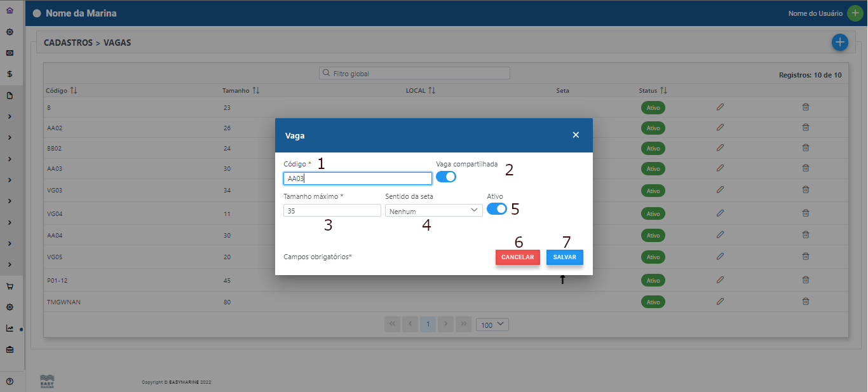Click the help question mark icon

(x=10, y=381)
